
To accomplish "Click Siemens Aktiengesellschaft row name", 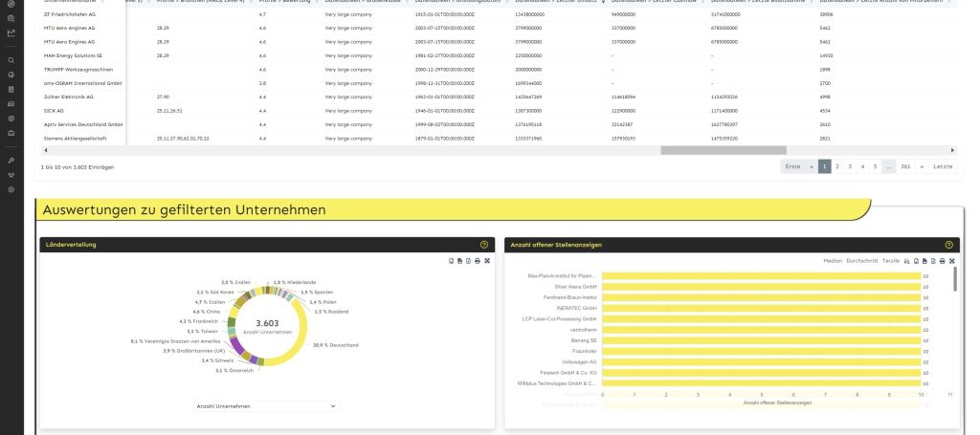I will pyautogui.click(x=75, y=138).
